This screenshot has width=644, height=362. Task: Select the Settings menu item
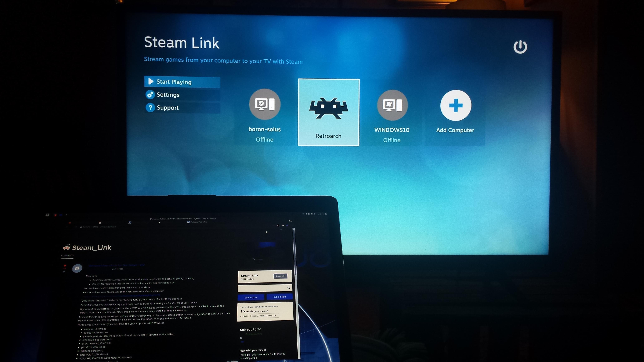tap(168, 95)
